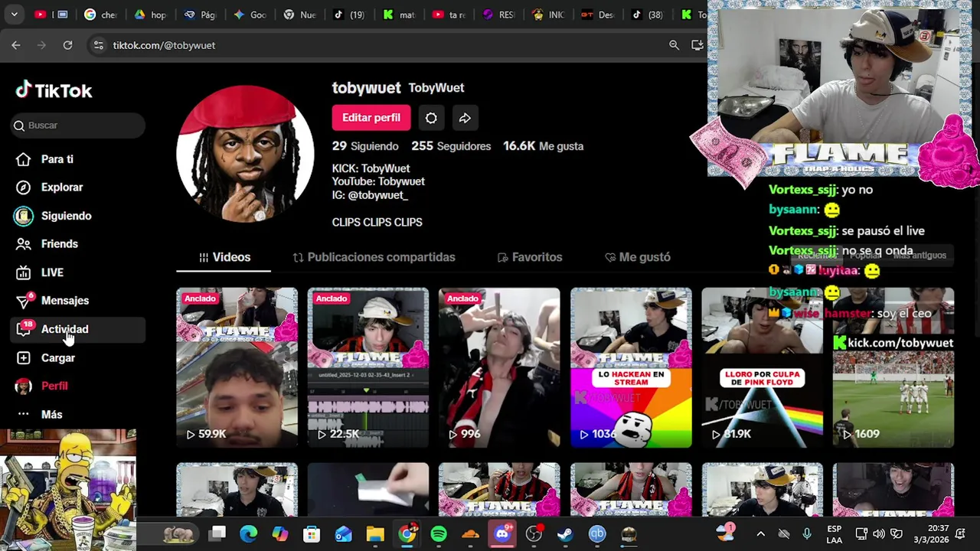Click Editar perfil button

[371, 118]
